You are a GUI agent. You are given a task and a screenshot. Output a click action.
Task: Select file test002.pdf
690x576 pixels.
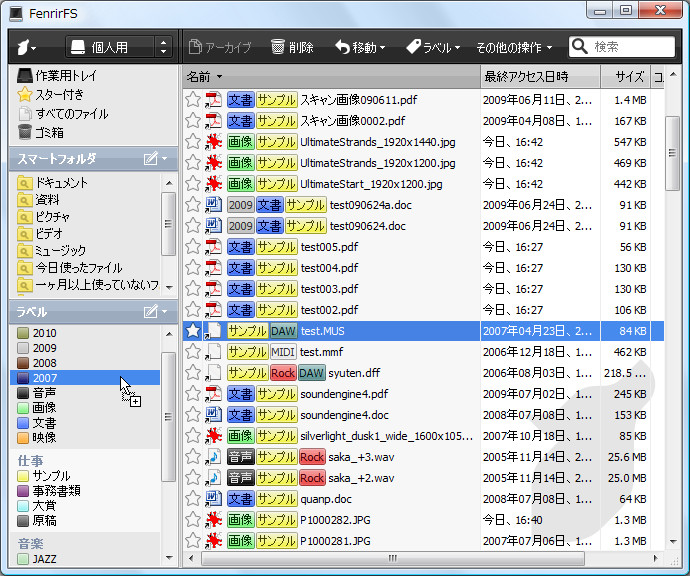329,310
